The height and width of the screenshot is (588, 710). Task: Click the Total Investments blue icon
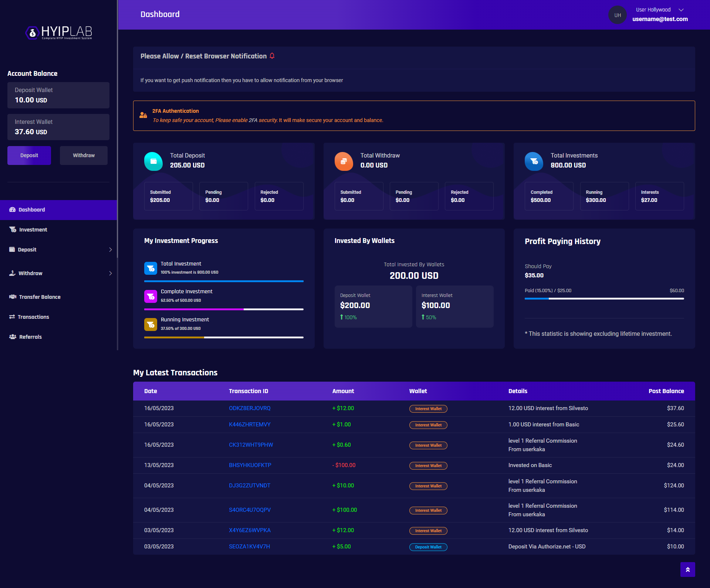pos(534,161)
